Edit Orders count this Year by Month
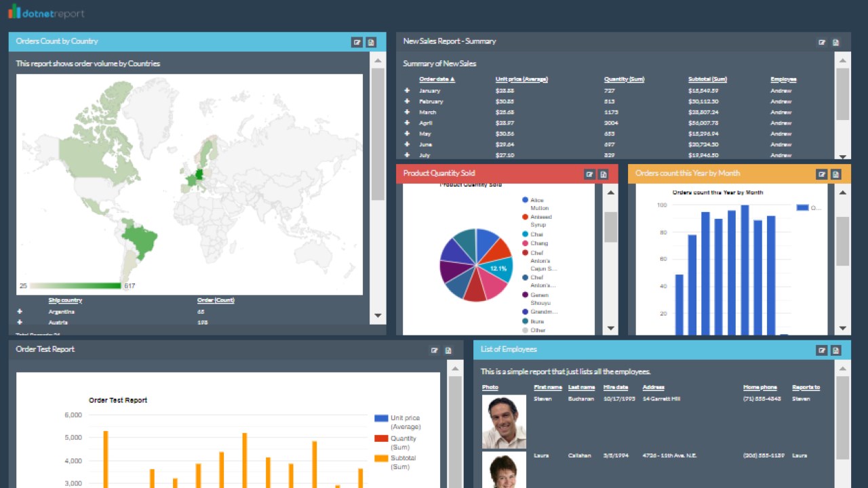This screenshot has width=868, height=488. [x=822, y=174]
